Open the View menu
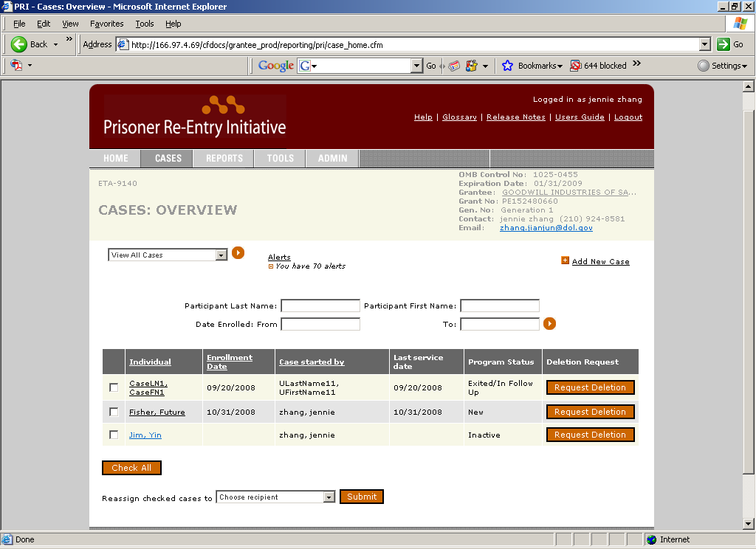 (x=70, y=24)
